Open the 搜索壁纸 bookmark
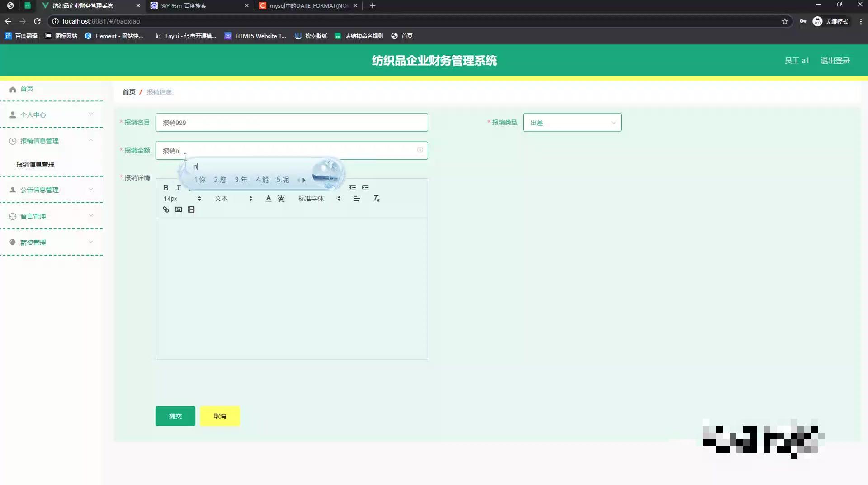 (311, 36)
